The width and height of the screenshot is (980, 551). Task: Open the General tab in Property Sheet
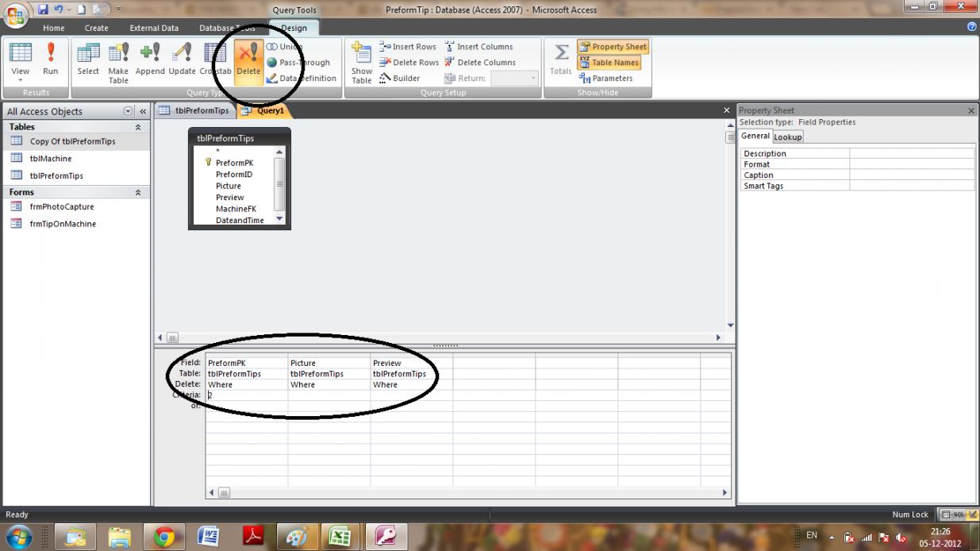[x=755, y=136]
